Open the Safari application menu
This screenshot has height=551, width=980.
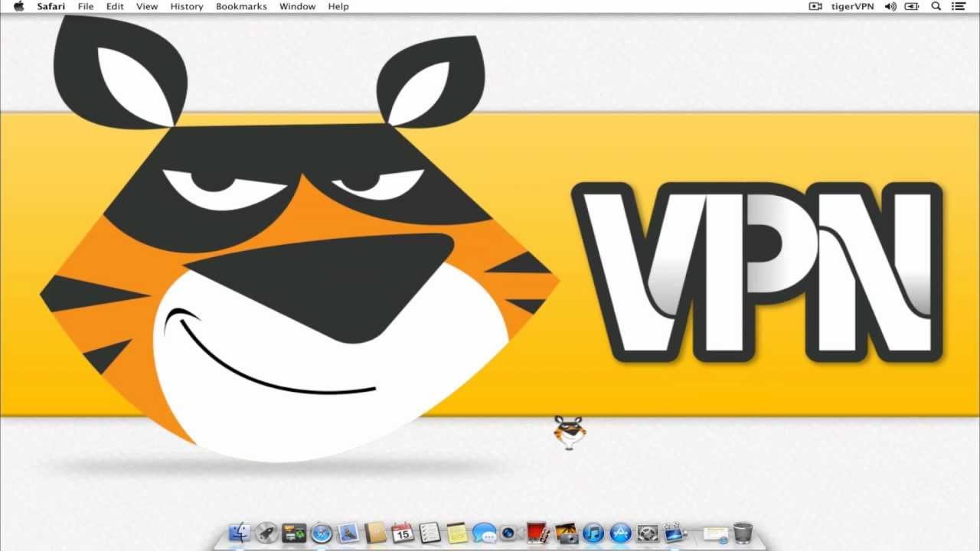(x=51, y=6)
